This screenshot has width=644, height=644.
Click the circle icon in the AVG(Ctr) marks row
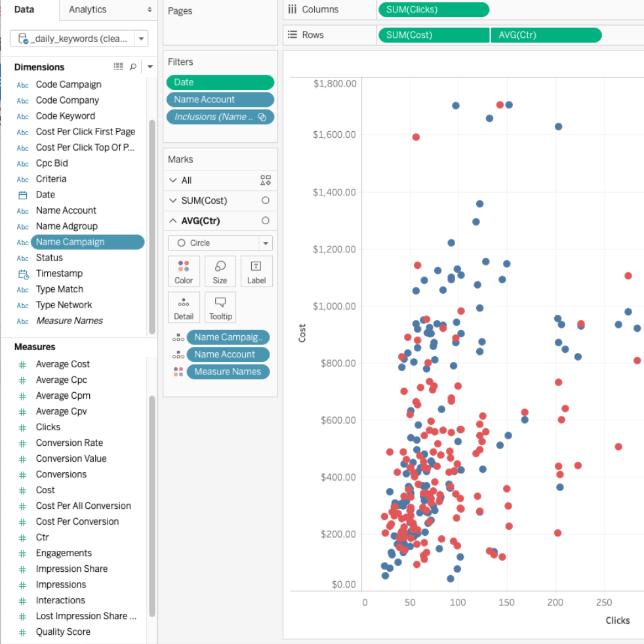pos(266,220)
